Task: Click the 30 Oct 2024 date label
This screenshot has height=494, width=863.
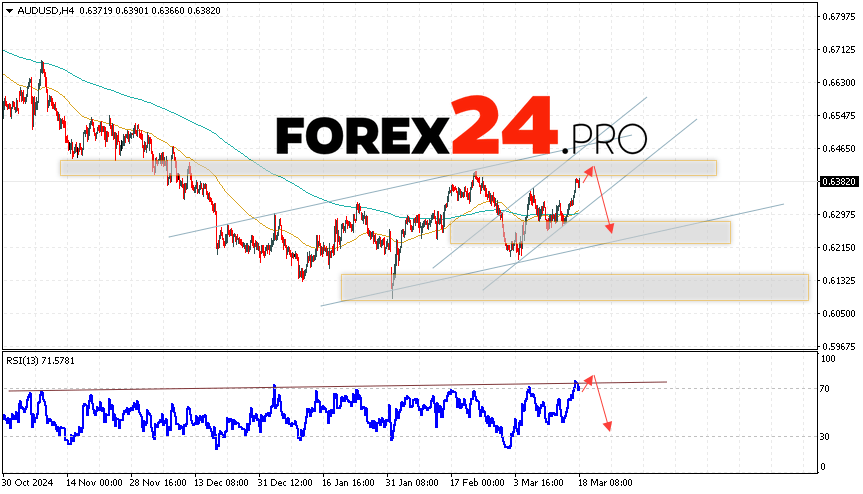Action: [30, 481]
